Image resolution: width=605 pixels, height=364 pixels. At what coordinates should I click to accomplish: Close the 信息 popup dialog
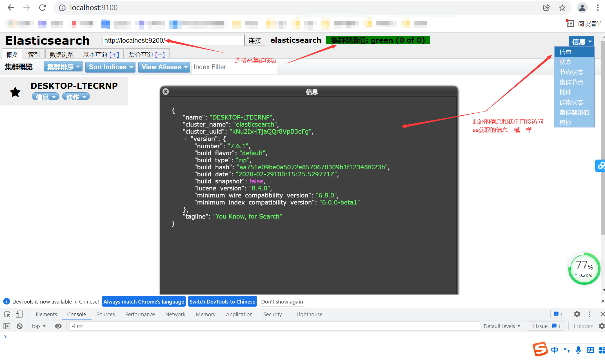[166, 92]
